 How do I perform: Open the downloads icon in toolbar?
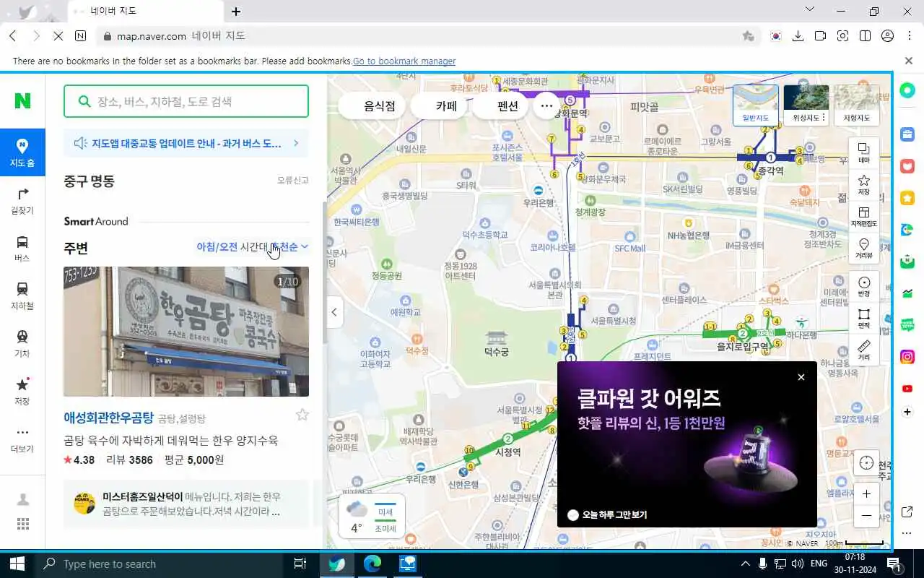(x=798, y=36)
